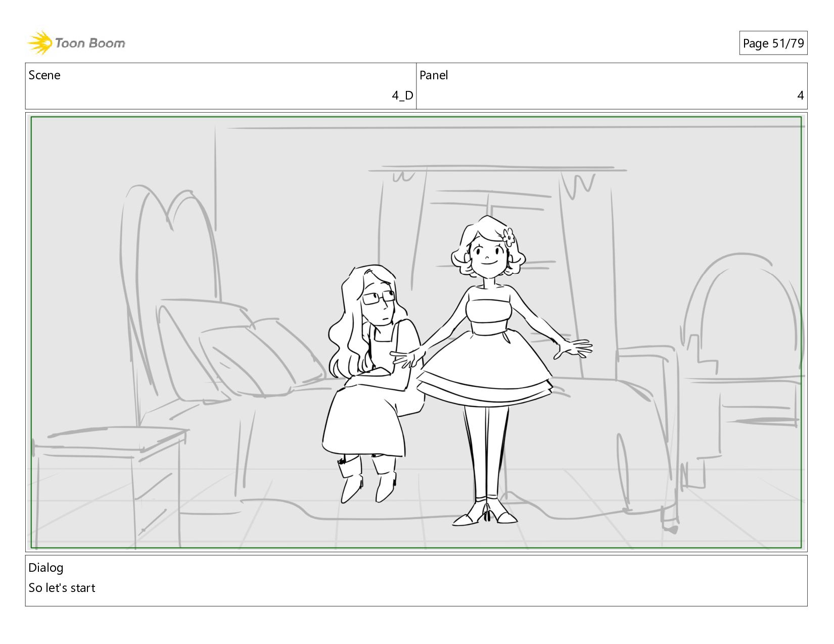Click the 'Panel' label
Viewport: 834px width, 644px height.
click(x=434, y=75)
